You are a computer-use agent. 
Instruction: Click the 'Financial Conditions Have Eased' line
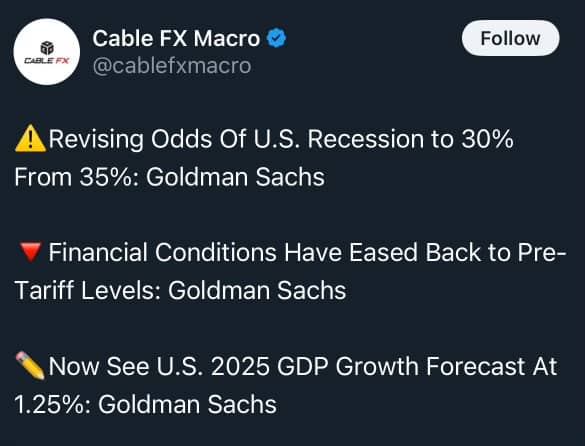(307, 253)
